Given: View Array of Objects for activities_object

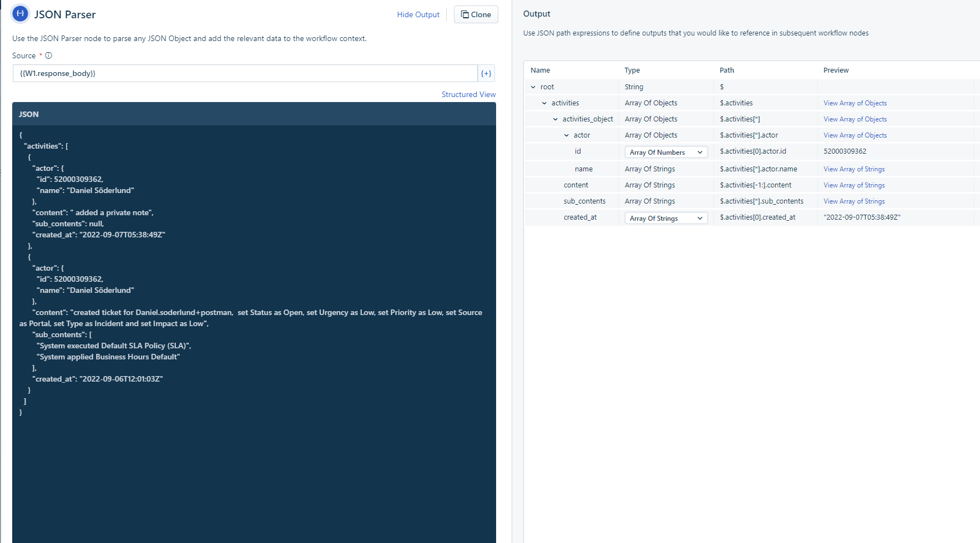Looking at the screenshot, I should click(x=855, y=119).
